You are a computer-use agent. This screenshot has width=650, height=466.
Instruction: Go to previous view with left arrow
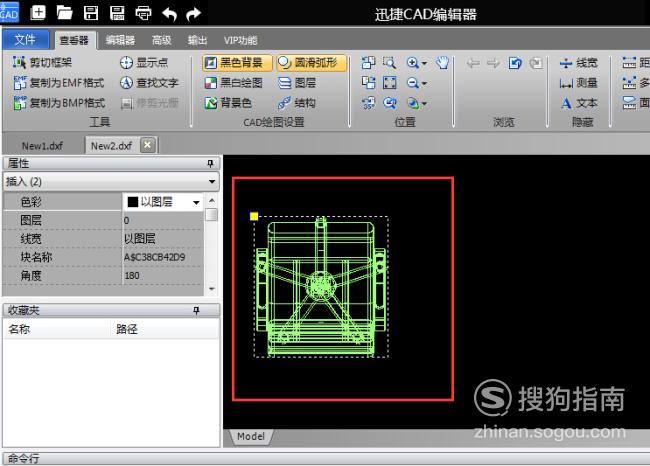(473, 63)
